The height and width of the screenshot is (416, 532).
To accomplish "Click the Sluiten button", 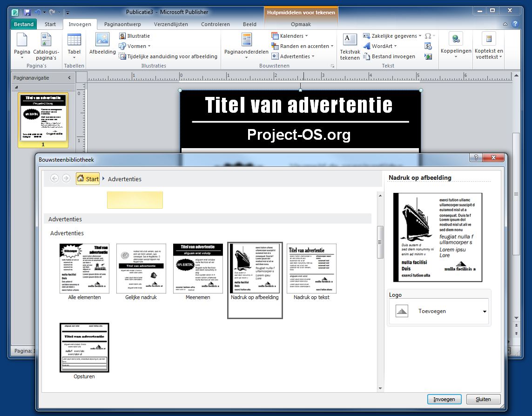I will [x=483, y=399].
